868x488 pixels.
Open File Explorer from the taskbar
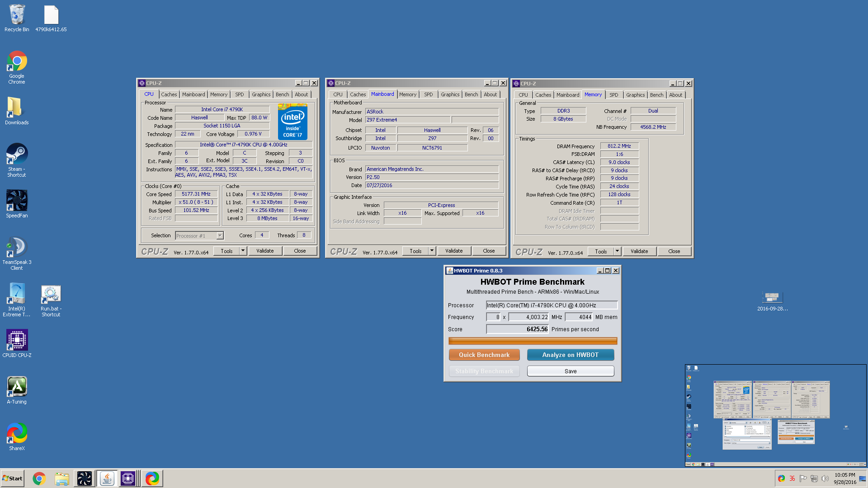point(62,479)
